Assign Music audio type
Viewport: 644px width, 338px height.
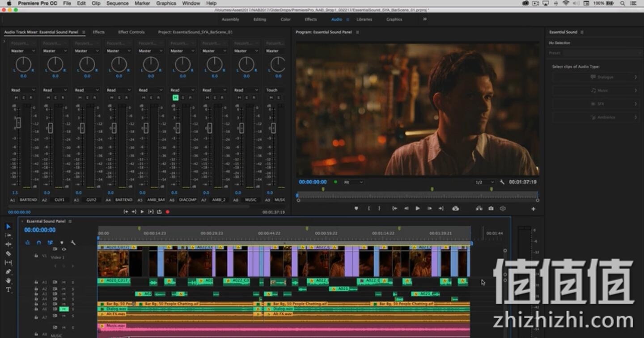(595, 90)
